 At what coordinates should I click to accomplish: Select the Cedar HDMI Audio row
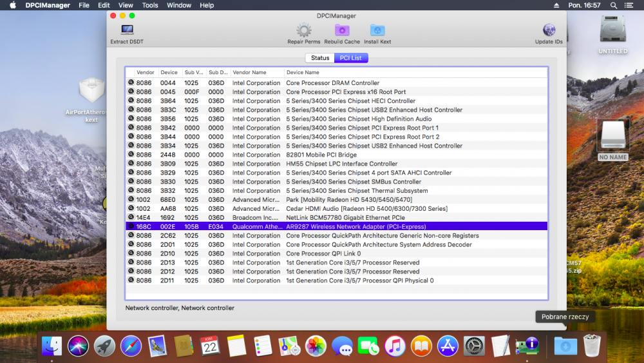click(x=336, y=208)
